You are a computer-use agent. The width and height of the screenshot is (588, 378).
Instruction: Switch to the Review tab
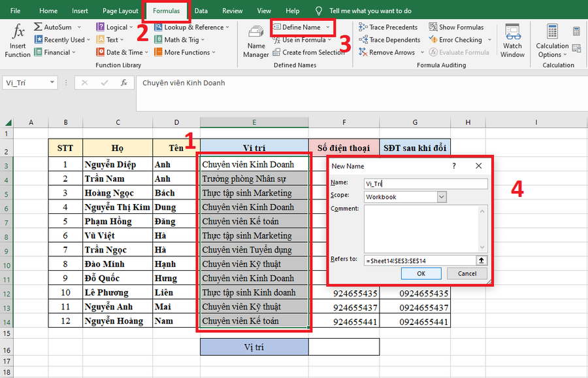click(232, 10)
